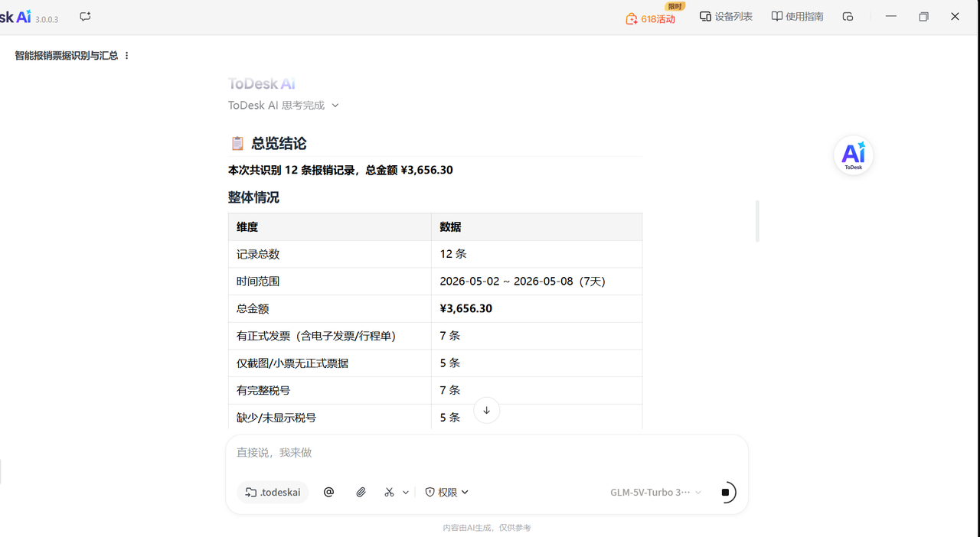Click the .todeskai folder chip

pyautogui.click(x=273, y=493)
